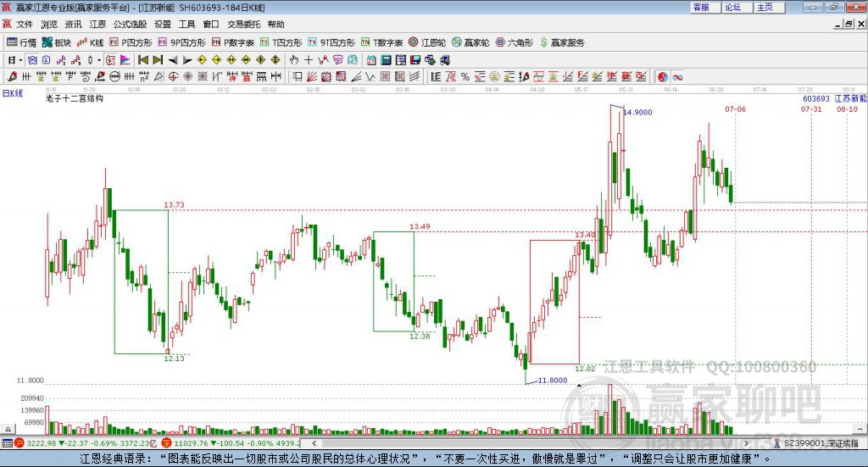Open the 文件 menu
Screen dimensions: 868x467
pyautogui.click(x=25, y=25)
